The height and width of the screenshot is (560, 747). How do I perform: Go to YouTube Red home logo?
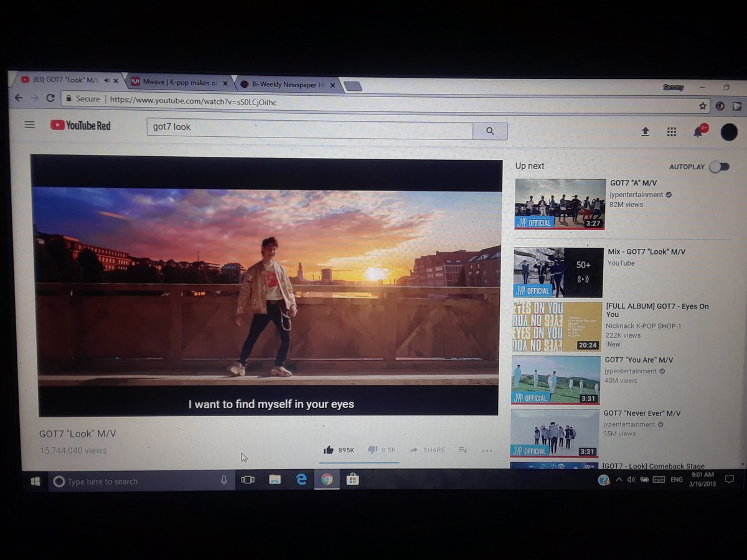tap(80, 126)
